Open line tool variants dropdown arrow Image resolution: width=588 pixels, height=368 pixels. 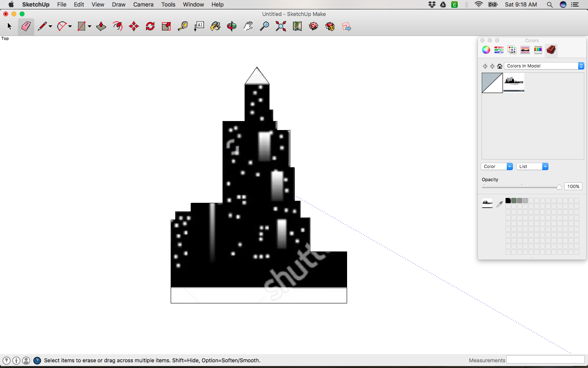[50, 27]
